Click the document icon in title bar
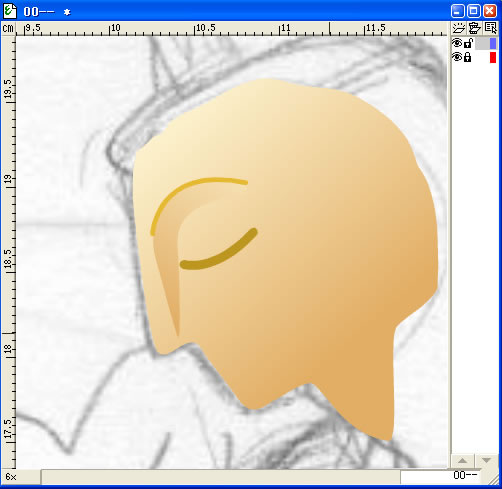 tap(10, 11)
